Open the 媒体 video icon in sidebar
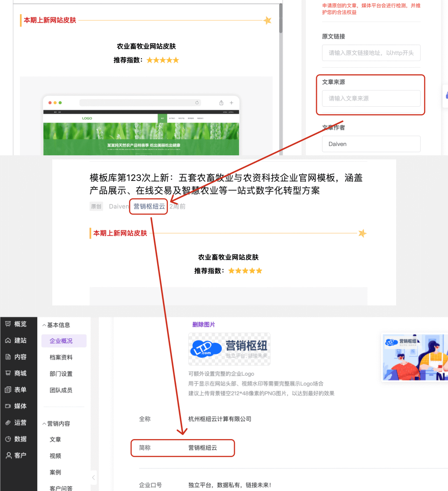 coord(8,406)
